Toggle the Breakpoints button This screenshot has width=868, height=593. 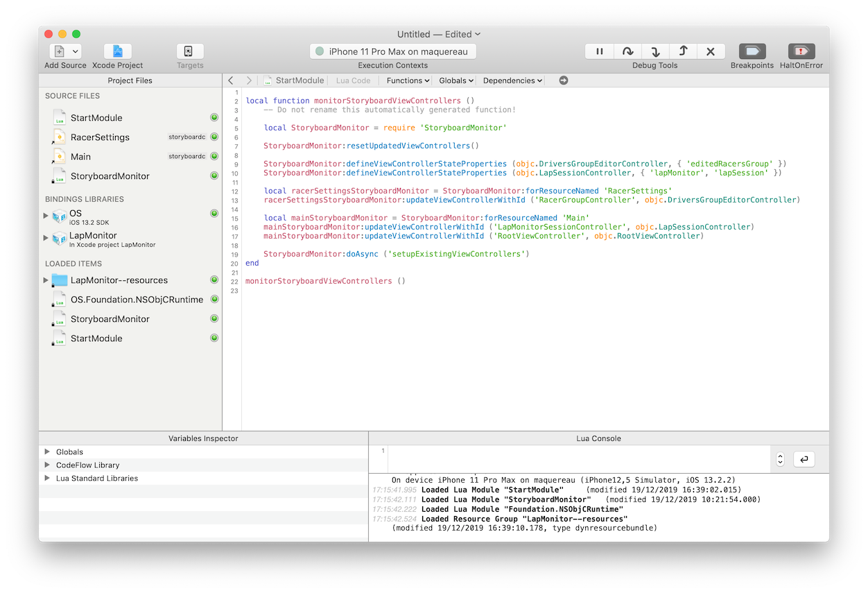coord(752,51)
